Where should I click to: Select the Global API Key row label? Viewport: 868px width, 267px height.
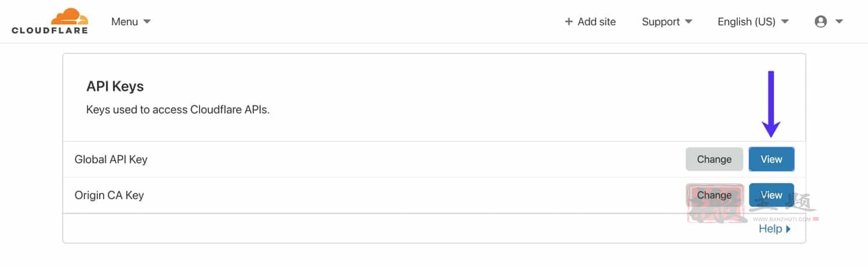(111, 159)
